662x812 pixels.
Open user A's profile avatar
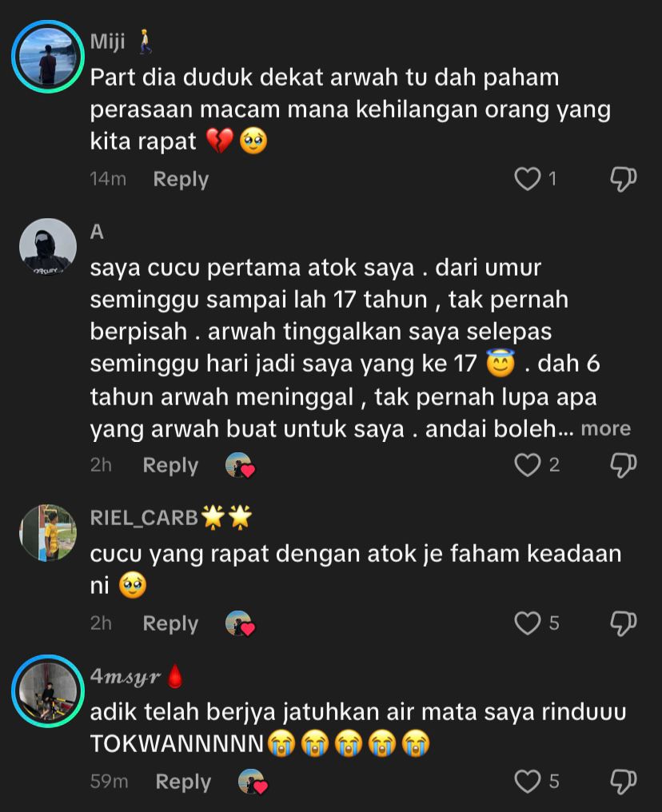point(48,247)
